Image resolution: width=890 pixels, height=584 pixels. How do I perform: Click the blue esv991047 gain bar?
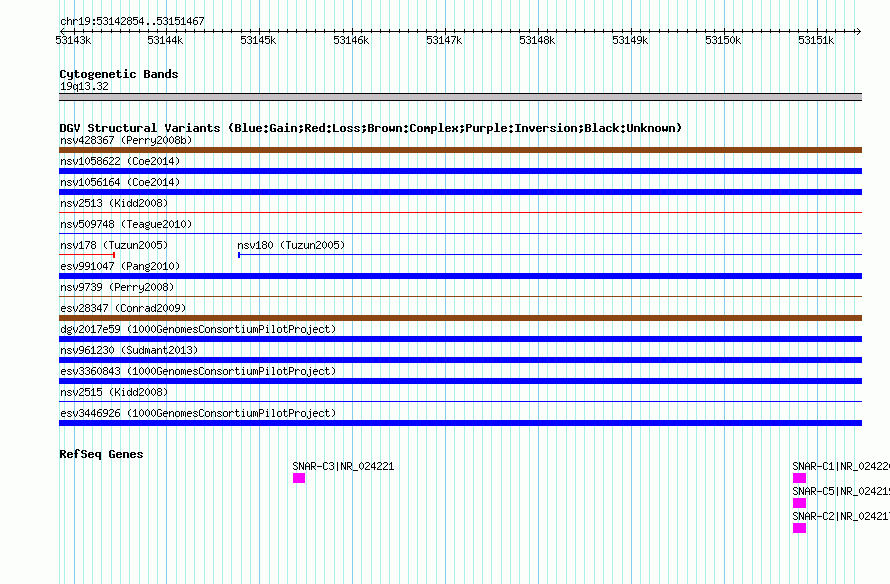click(x=460, y=276)
